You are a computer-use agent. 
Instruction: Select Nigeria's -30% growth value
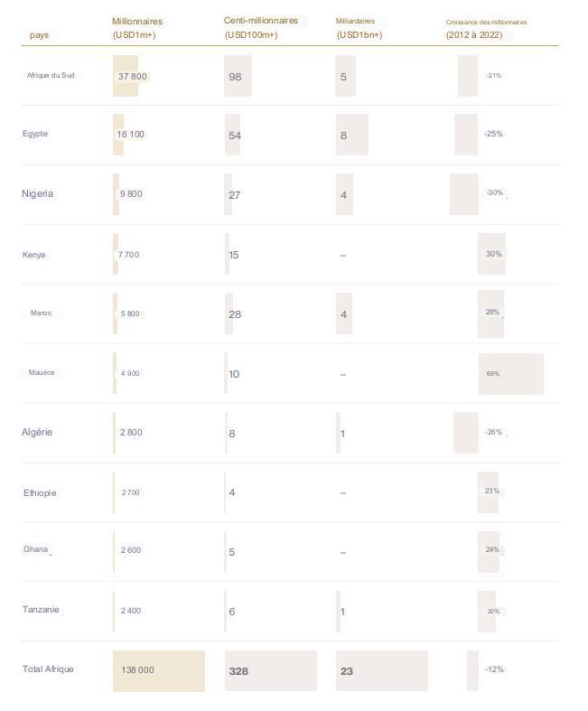(x=495, y=192)
